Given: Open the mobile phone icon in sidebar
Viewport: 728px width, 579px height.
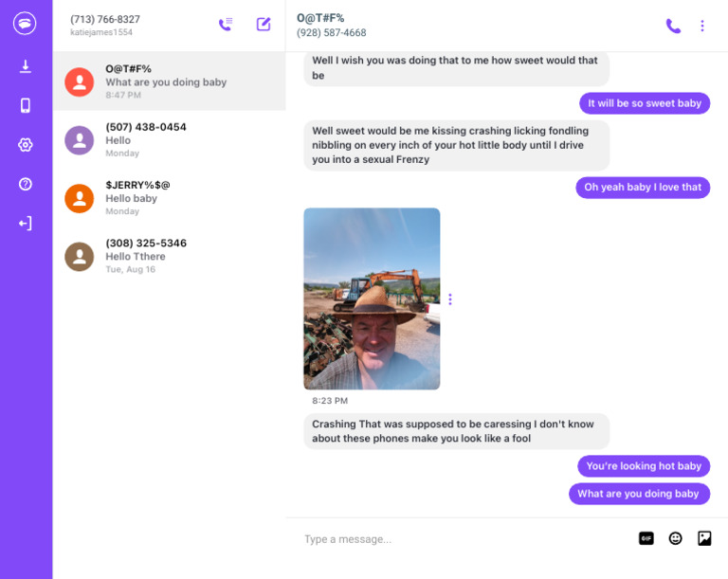Looking at the screenshot, I should [26, 105].
